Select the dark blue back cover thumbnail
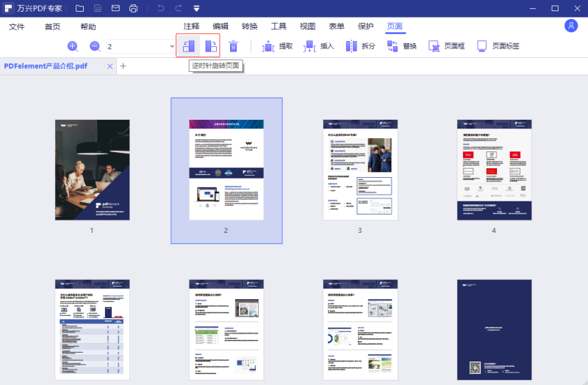Image resolution: width=588 pixels, height=385 pixels. click(x=494, y=329)
